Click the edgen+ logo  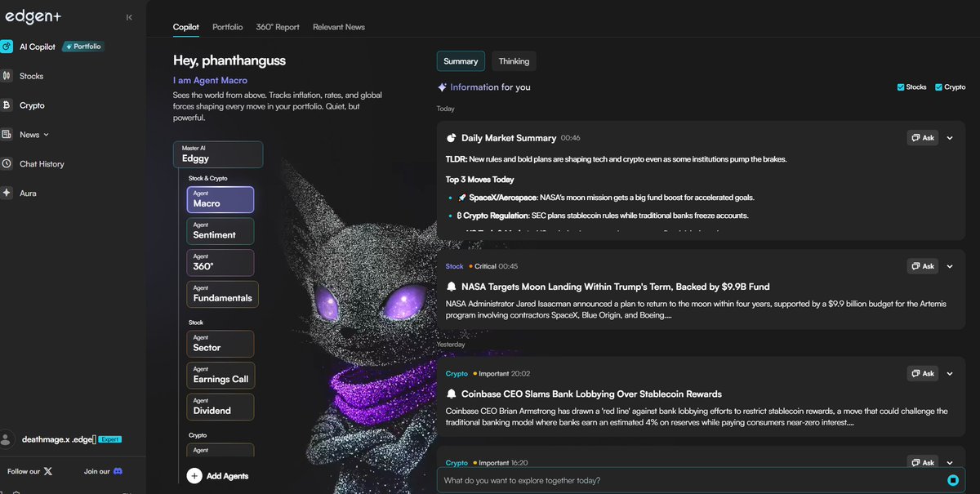pyautogui.click(x=33, y=16)
